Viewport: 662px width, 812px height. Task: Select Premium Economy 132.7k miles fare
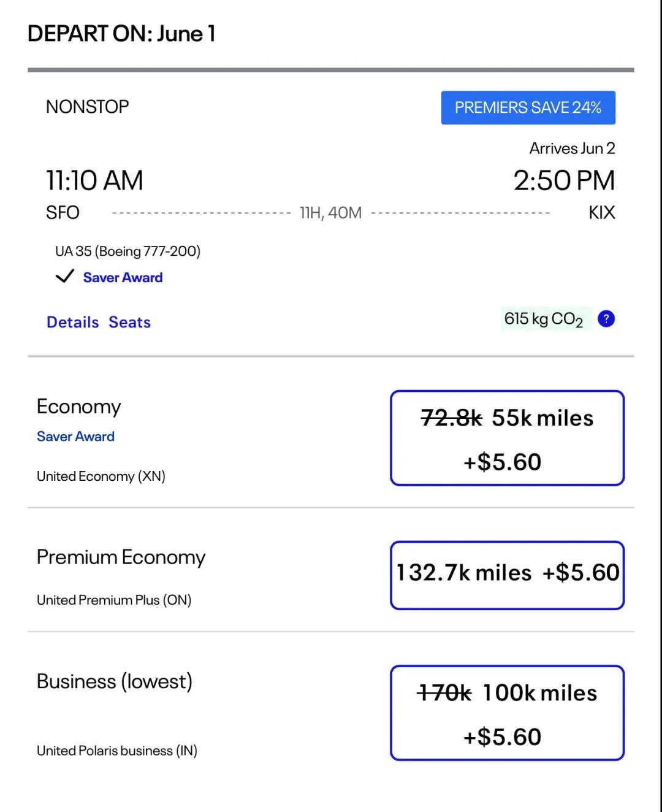point(507,575)
